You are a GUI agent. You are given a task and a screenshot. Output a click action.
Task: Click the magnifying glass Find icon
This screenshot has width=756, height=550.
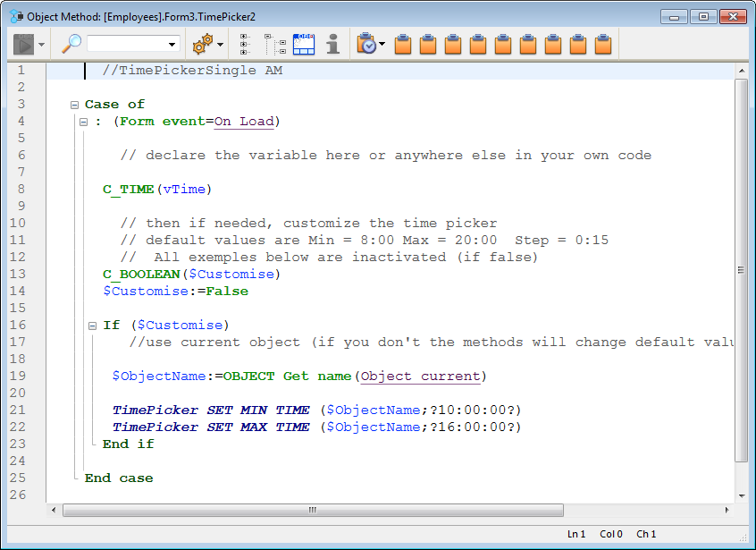pyautogui.click(x=71, y=44)
